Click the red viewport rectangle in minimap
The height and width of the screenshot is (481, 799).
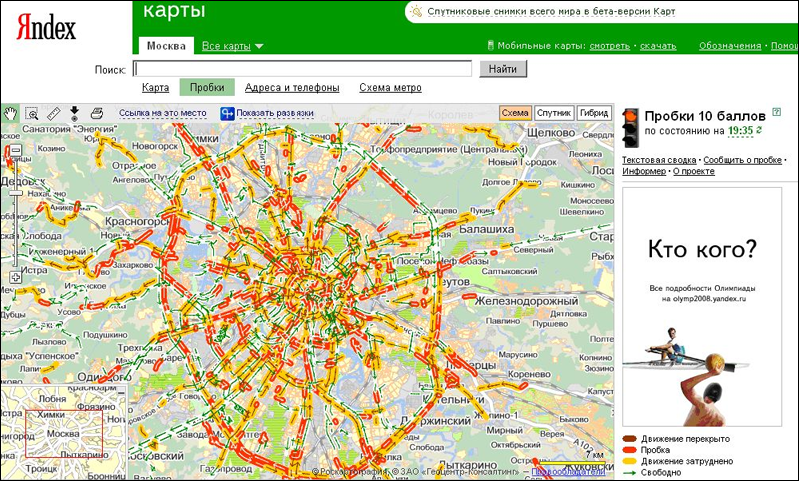click(x=64, y=434)
